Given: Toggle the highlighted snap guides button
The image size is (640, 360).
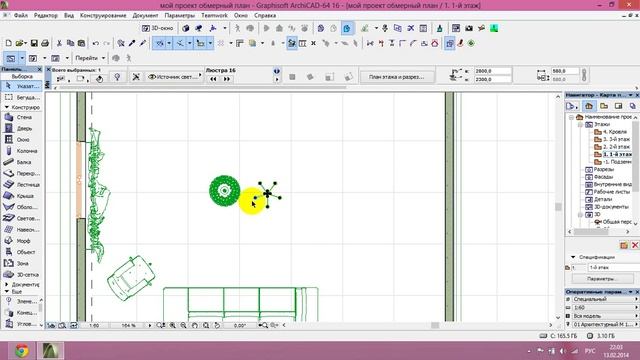Looking at the screenshot, I should point(180,43).
